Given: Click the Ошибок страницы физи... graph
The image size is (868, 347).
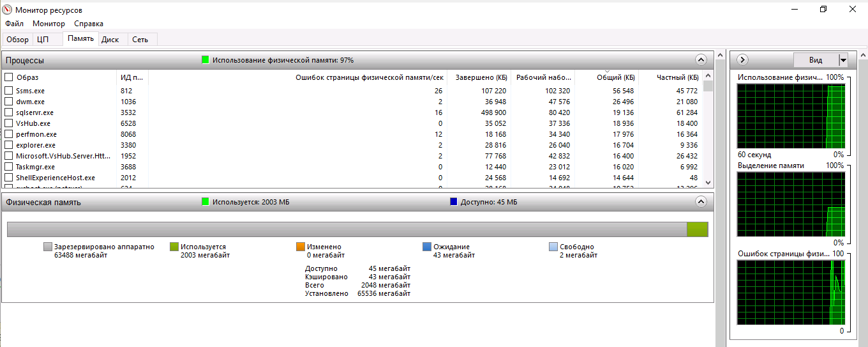Looking at the screenshot, I should 790,292.
